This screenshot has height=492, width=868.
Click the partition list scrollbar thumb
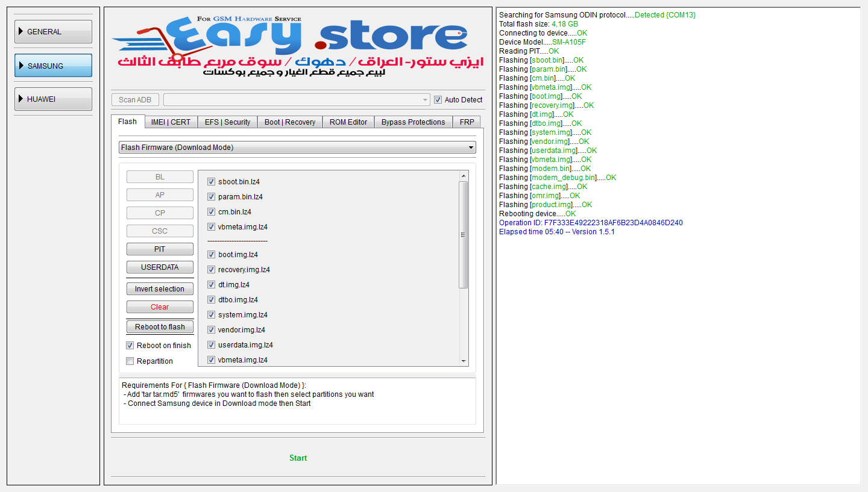[x=464, y=235]
